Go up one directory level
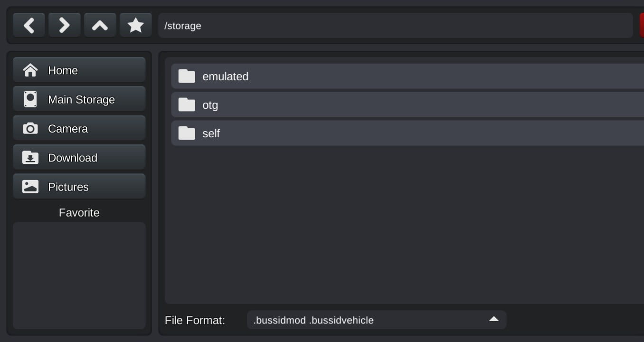The height and width of the screenshot is (342, 644). [100, 25]
